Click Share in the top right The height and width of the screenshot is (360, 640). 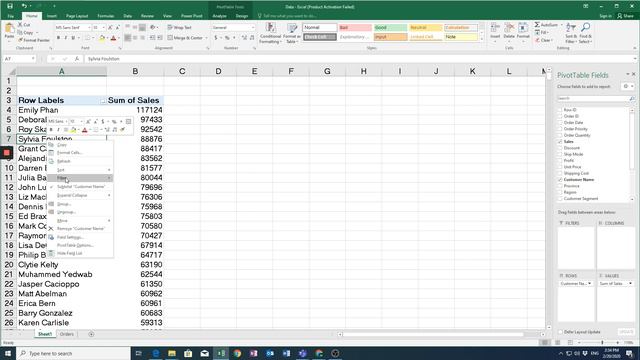(x=625, y=16)
